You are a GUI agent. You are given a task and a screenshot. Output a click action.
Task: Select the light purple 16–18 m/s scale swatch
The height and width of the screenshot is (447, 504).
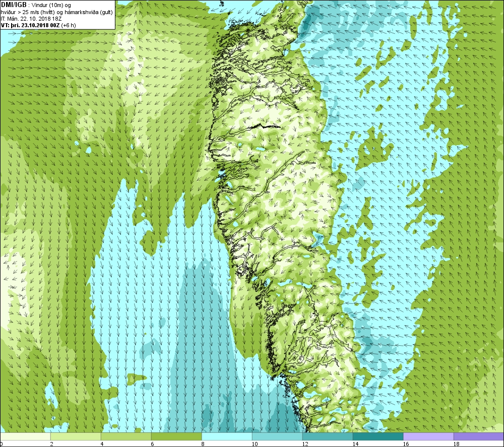click(x=428, y=436)
